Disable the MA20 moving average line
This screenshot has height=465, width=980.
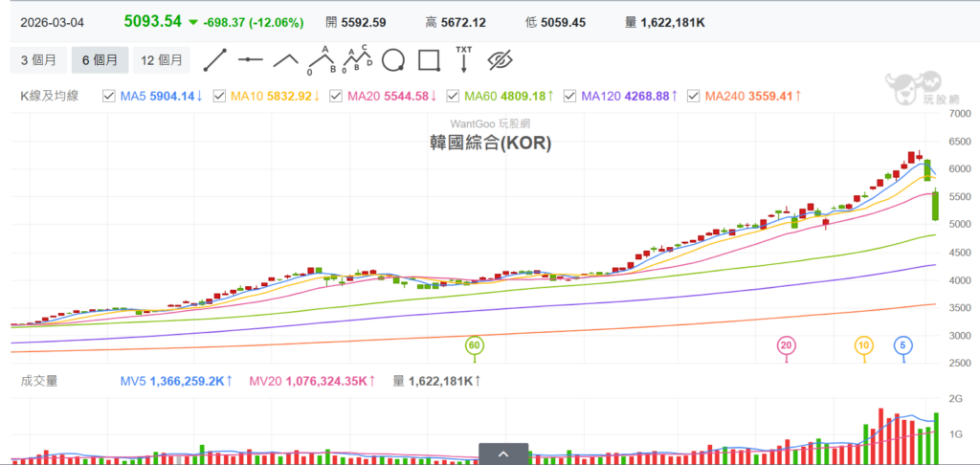[x=336, y=96]
